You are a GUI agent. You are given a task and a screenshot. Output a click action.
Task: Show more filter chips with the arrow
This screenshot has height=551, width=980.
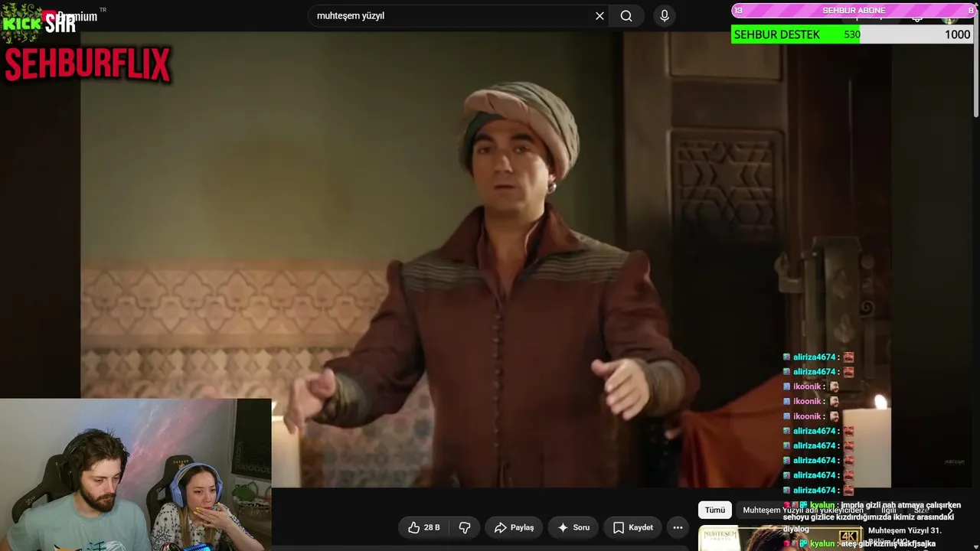click(951, 510)
